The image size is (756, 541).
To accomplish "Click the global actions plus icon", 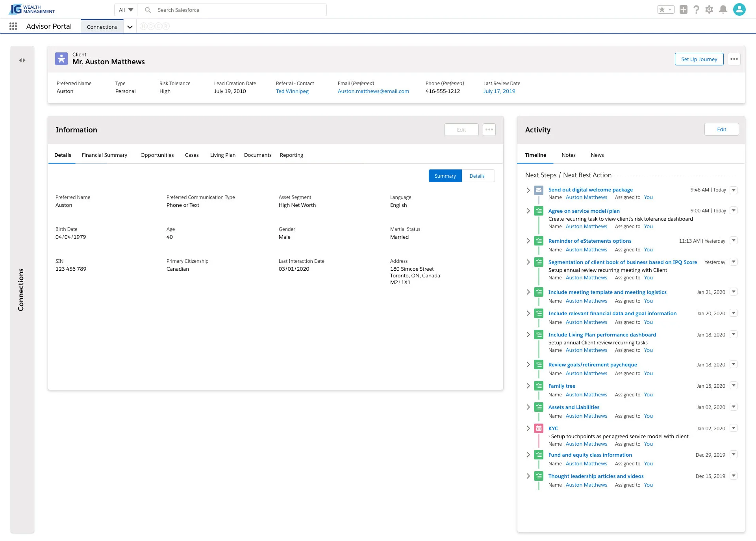I will pos(683,9).
